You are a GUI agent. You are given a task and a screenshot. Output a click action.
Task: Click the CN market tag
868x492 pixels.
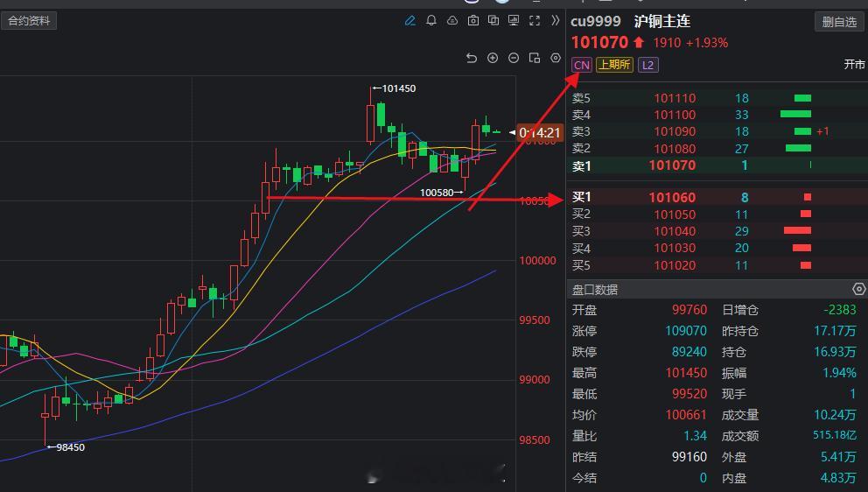[x=582, y=65]
